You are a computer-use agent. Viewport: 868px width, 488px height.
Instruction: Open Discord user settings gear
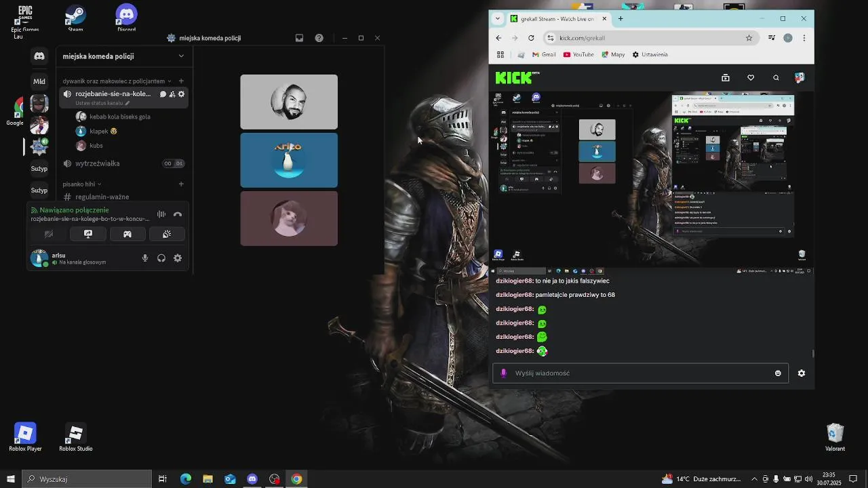178,258
